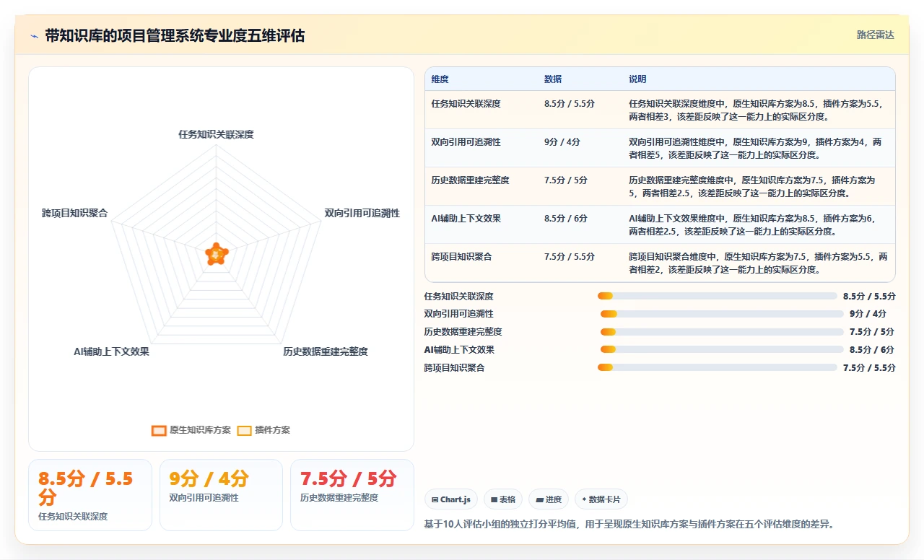Image resolution: width=924 pixels, height=560 pixels.
Task: Click the footnote about 10人评估小组
Action: [629, 524]
